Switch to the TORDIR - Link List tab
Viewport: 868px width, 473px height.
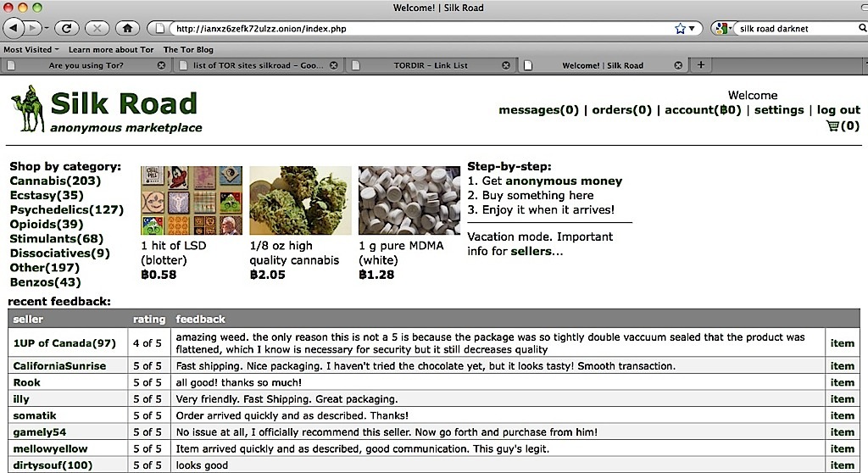point(430,65)
